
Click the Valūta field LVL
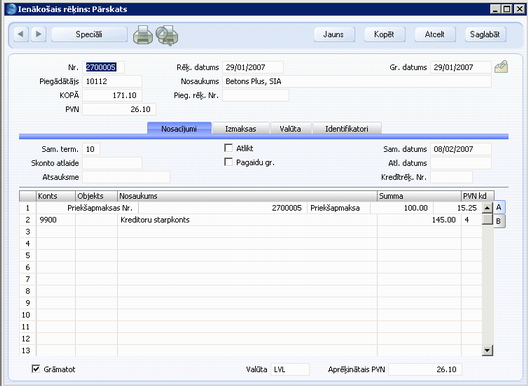[290, 369]
